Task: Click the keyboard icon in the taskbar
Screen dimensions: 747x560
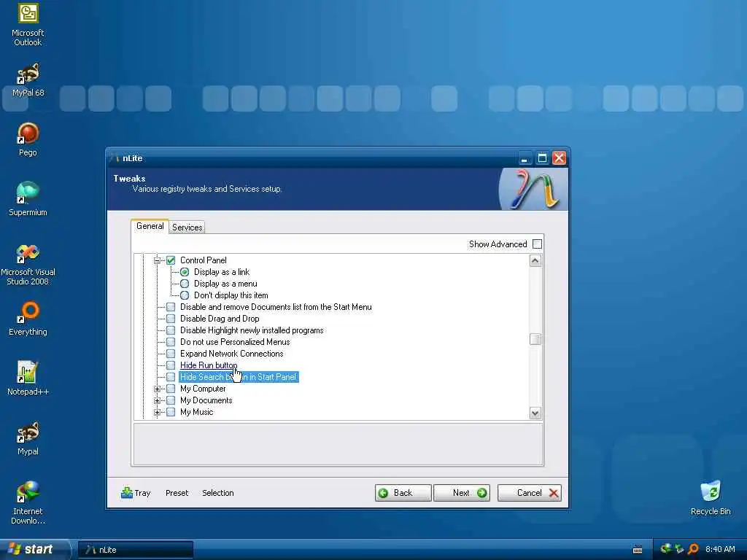Action: (x=638, y=550)
